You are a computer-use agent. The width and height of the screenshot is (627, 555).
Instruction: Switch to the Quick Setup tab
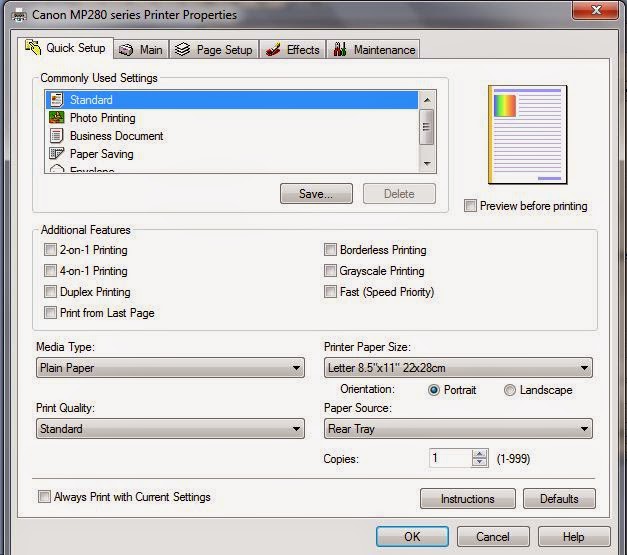[66, 48]
